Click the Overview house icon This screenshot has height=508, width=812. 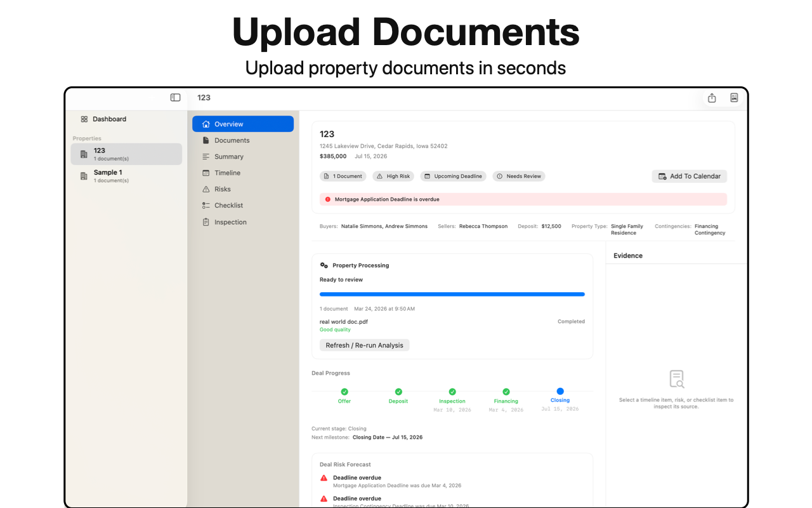click(206, 124)
